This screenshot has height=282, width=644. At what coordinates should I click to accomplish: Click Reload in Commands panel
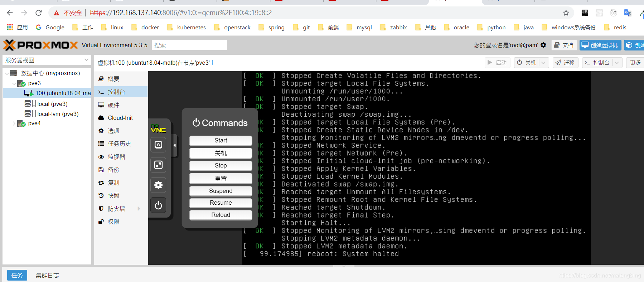221,215
